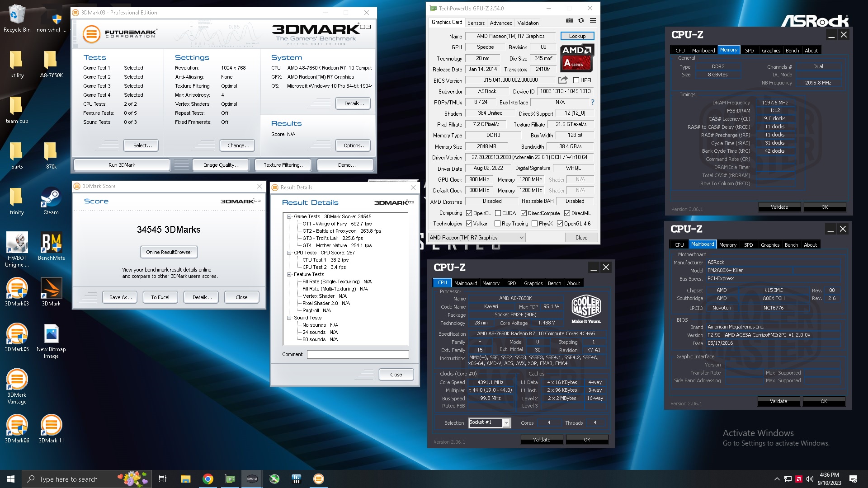868x488 pixels.
Task: Click GPU-Z refresh icon
Action: tap(581, 21)
